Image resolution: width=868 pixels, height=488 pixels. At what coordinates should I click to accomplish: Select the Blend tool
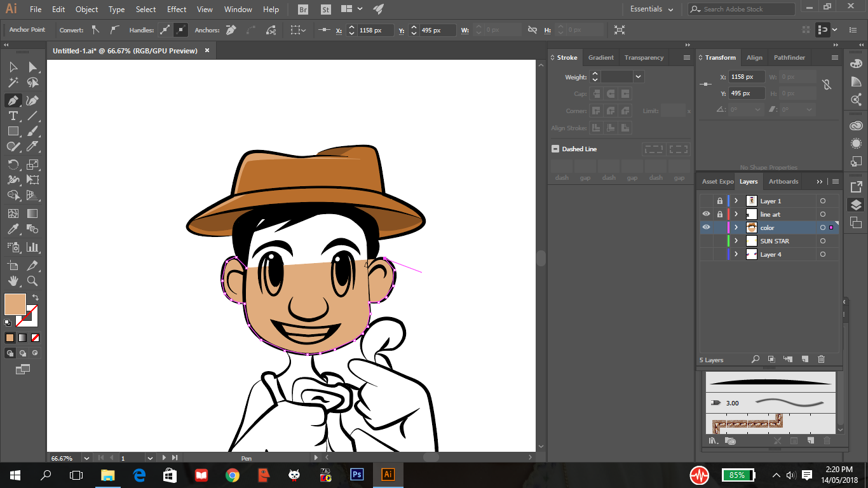click(32, 229)
